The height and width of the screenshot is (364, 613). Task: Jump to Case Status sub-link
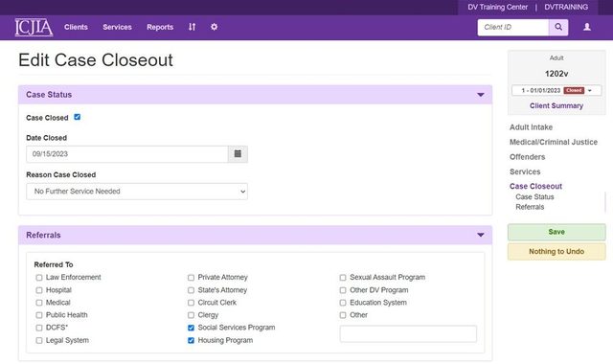coord(534,196)
